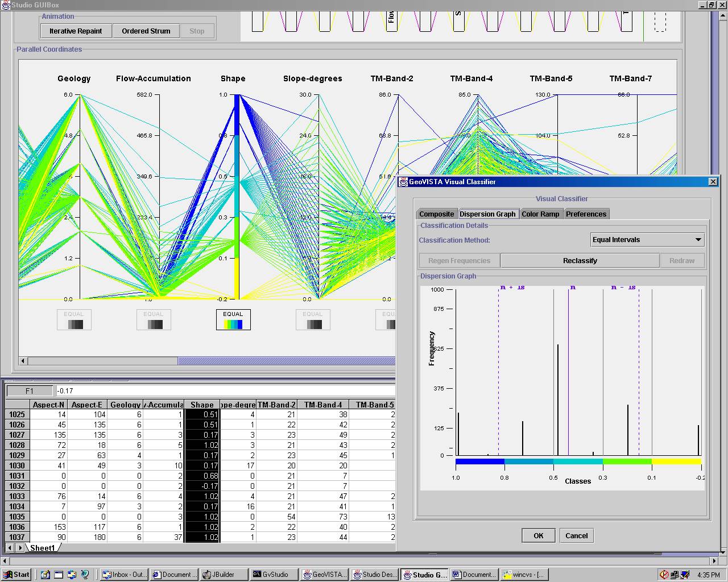Image resolution: width=728 pixels, height=582 pixels.
Task: Click the spreadsheet cell reference box F1
Action: tap(30, 390)
